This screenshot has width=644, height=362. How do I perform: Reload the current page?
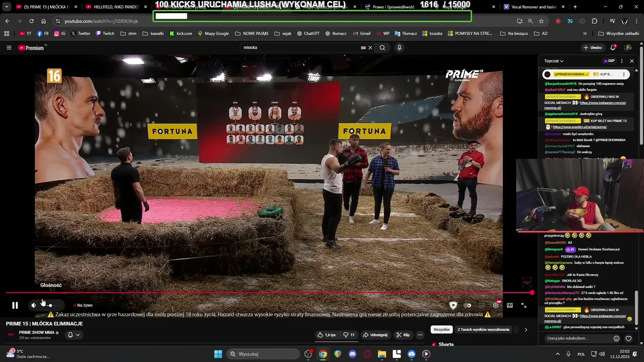point(32,21)
